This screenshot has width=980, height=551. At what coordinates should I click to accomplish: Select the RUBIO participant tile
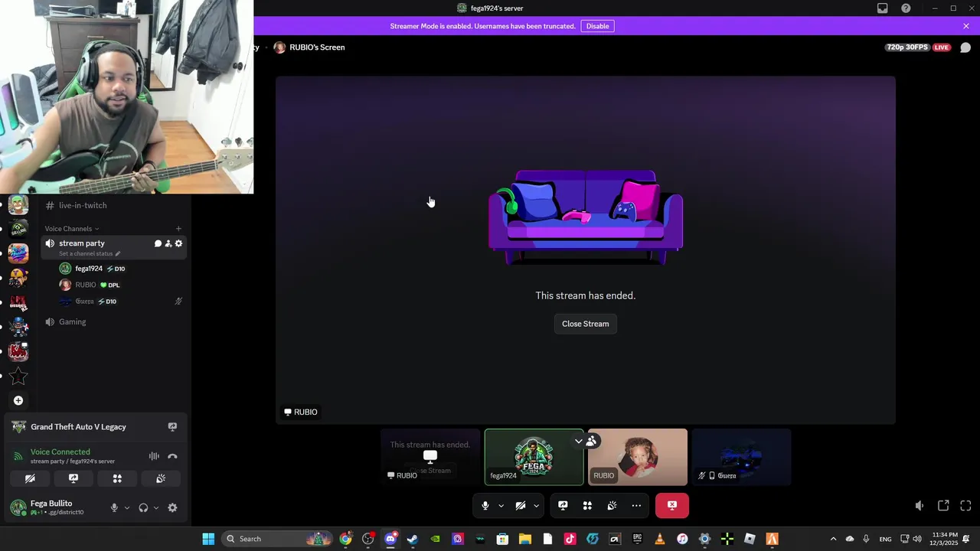pos(638,457)
